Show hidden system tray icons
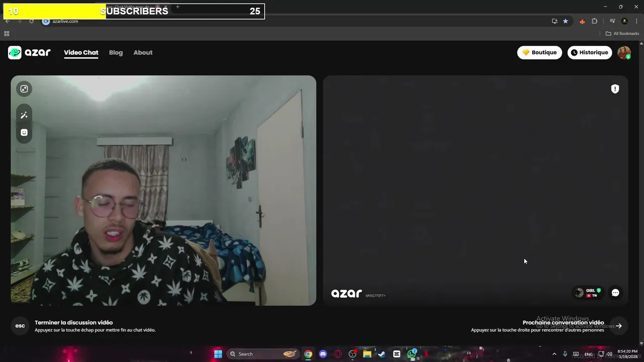Viewport: 644px width, 362px height. (x=554, y=354)
